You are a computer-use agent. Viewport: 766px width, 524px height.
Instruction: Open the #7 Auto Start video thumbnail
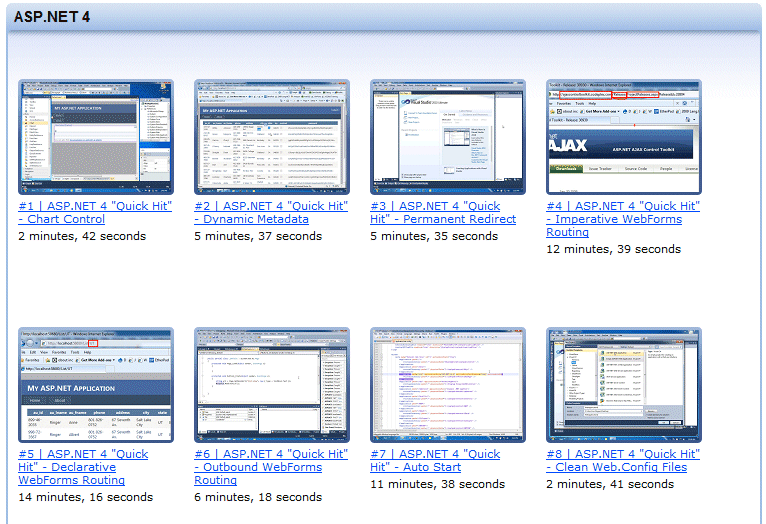[447, 385]
